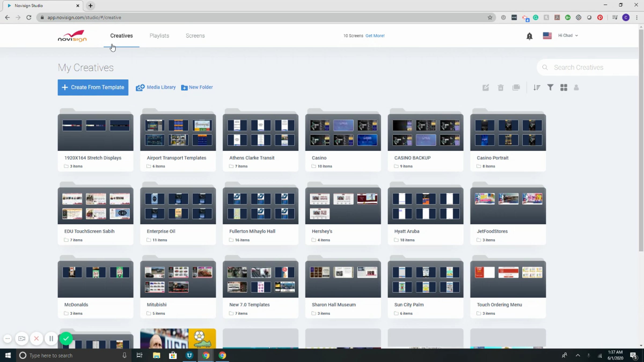
Task: Open Microsoft Store from the taskbar
Action: (173, 355)
